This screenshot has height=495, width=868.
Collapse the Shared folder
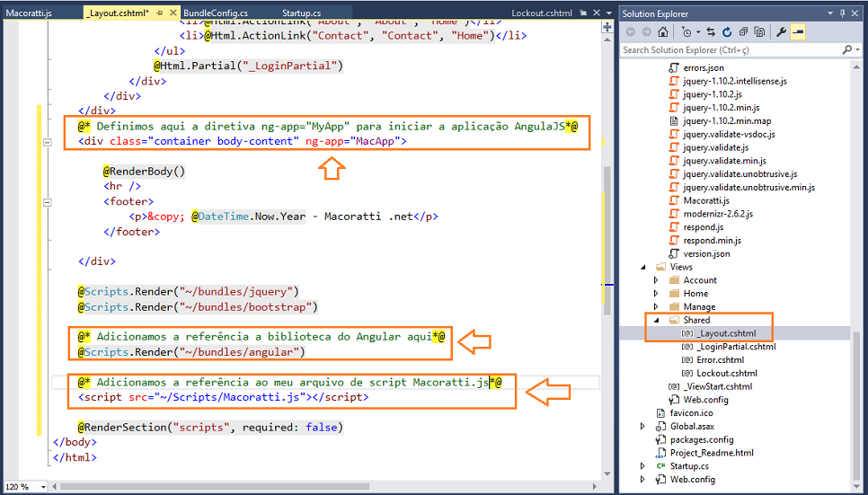[x=657, y=320]
